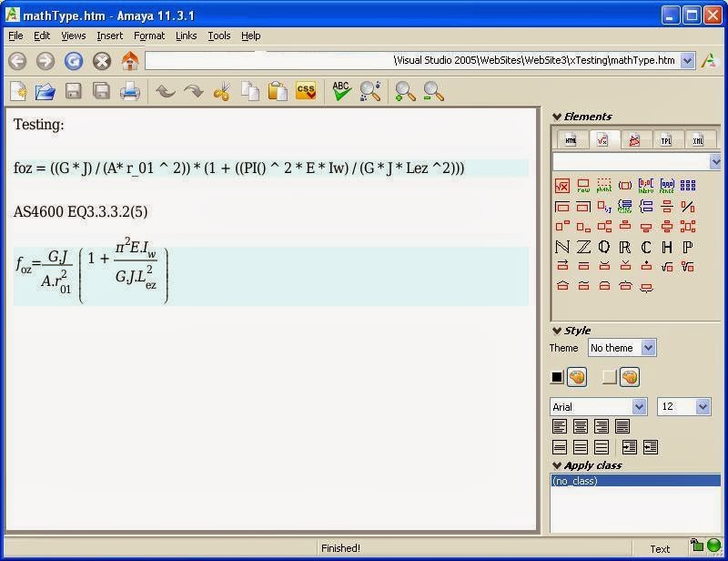Run the ABC spell check icon
This screenshot has height=561, width=728.
click(x=341, y=91)
